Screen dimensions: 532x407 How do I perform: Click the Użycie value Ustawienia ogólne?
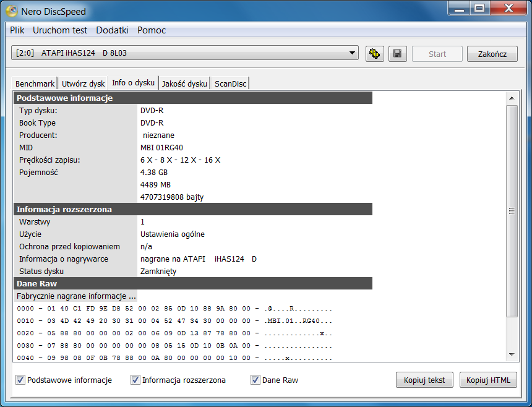173,234
